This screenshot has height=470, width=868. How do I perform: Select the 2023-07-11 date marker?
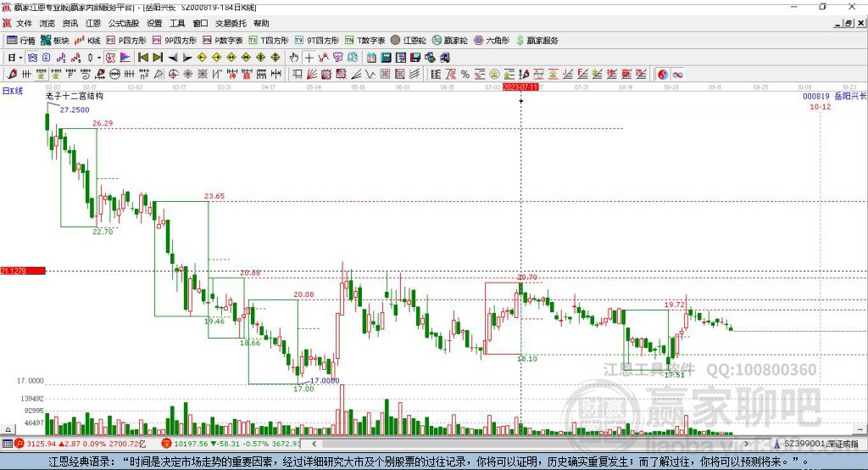click(520, 87)
